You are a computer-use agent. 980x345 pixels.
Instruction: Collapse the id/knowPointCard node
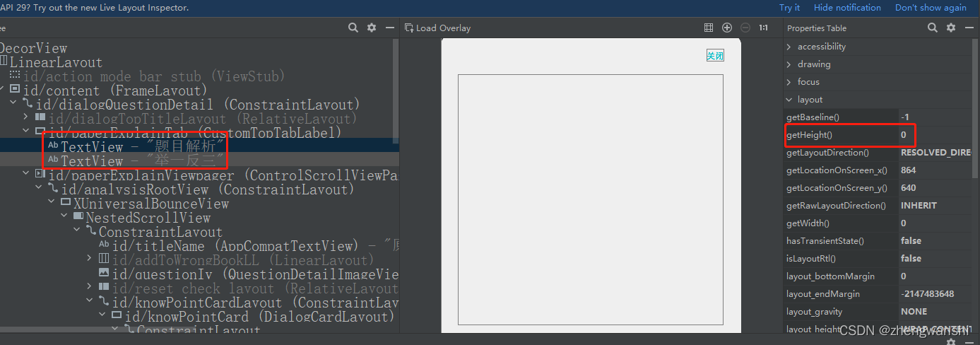(102, 316)
